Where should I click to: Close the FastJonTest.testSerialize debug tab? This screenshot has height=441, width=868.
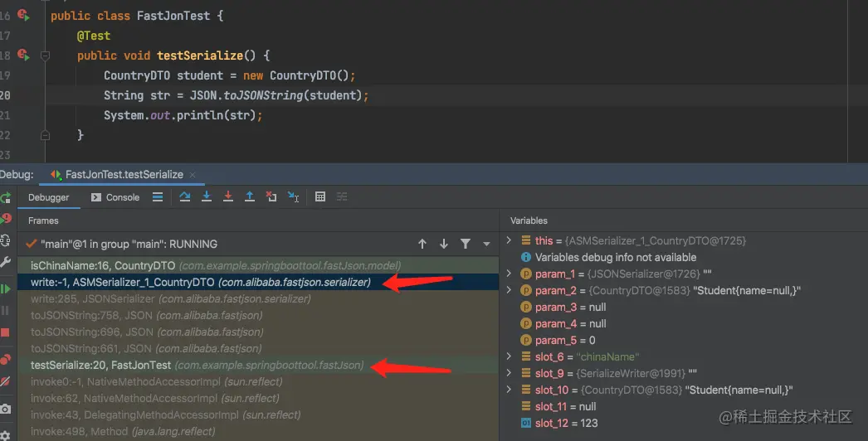(193, 175)
